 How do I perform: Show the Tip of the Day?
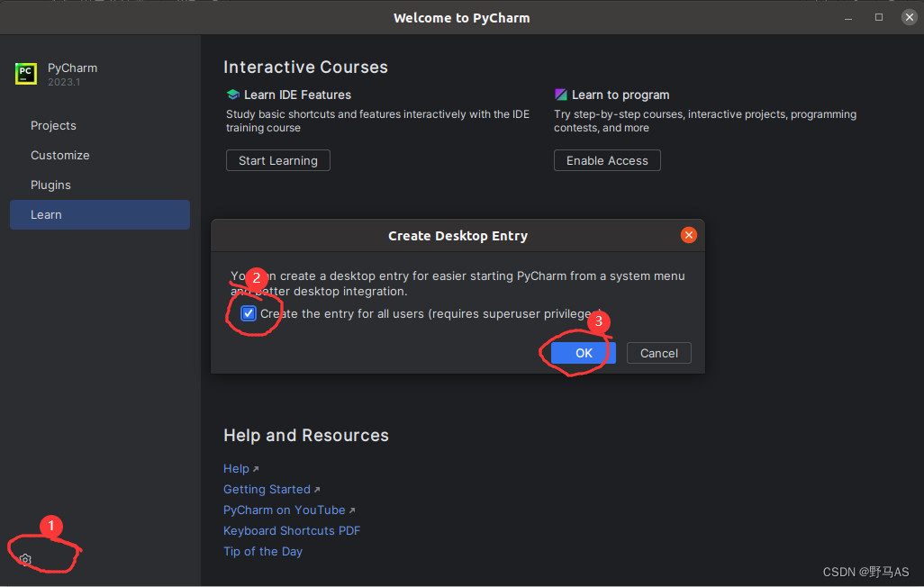point(262,551)
